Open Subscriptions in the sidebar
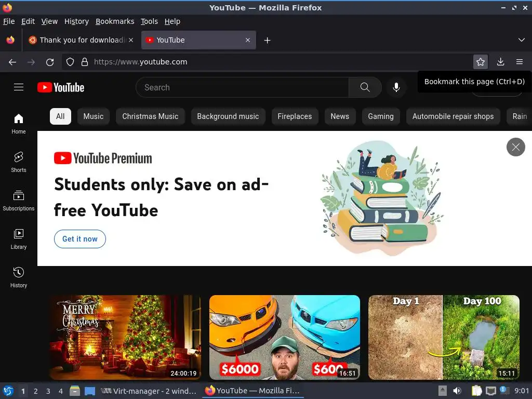 pos(19,201)
